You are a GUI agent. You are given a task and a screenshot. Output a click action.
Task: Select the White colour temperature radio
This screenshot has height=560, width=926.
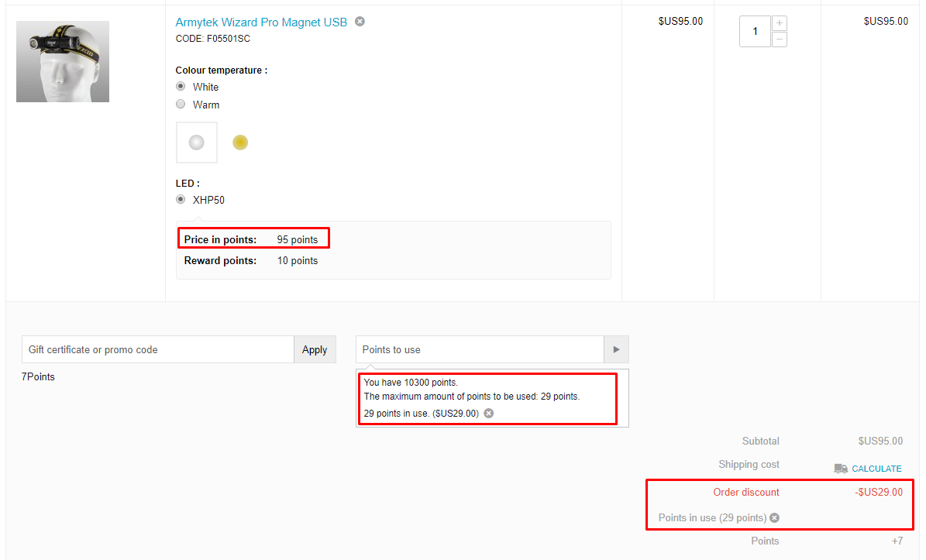pos(181,86)
